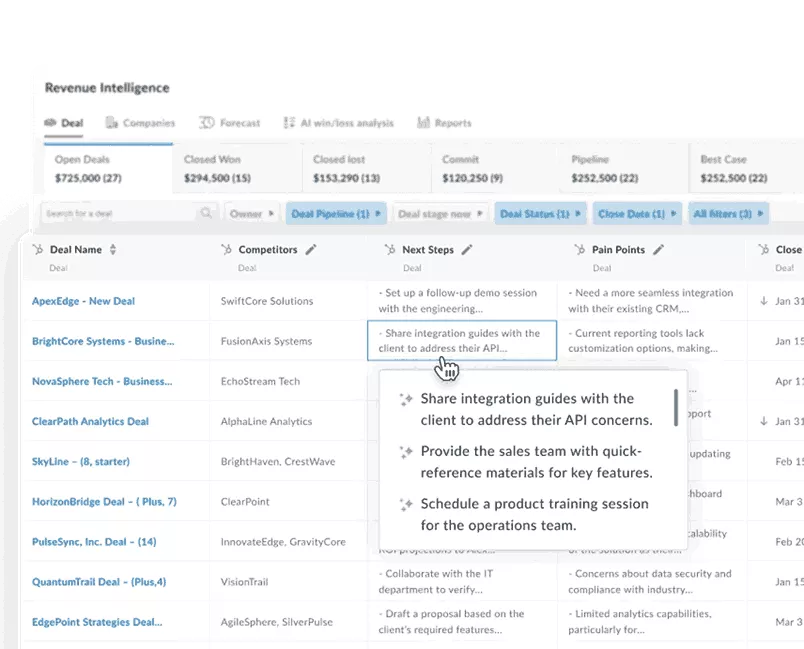Screen dimensions: 804x649
Task: Click the Reports tab chart icon
Action: pos(423,123)
